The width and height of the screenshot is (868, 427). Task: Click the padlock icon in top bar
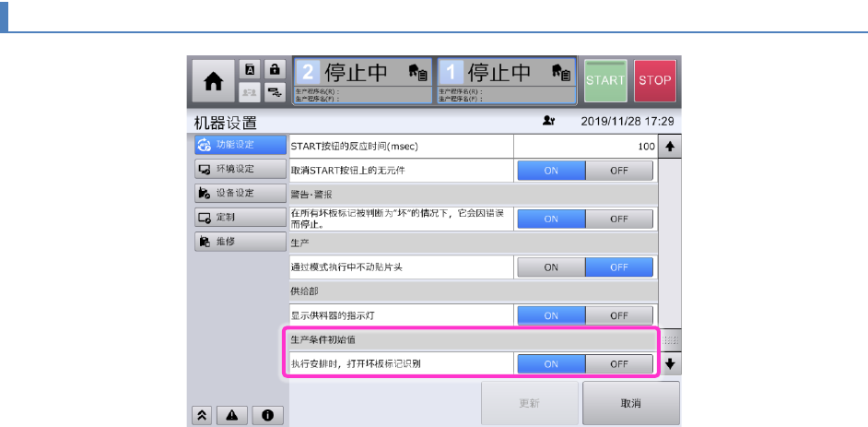pos(275,69)
